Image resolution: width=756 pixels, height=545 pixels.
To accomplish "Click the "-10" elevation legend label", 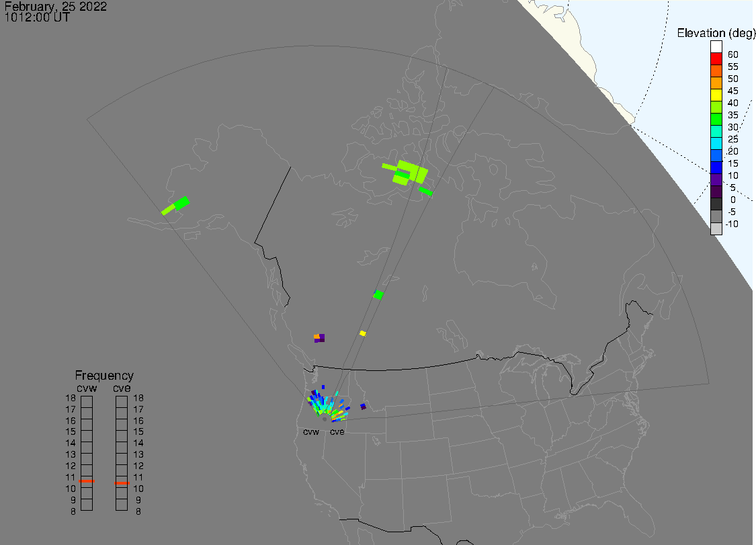I will point(732,224).
